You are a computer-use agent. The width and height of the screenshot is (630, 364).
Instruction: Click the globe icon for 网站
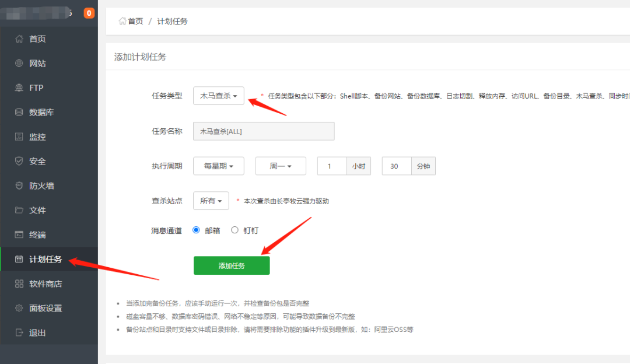pos(19,64)
